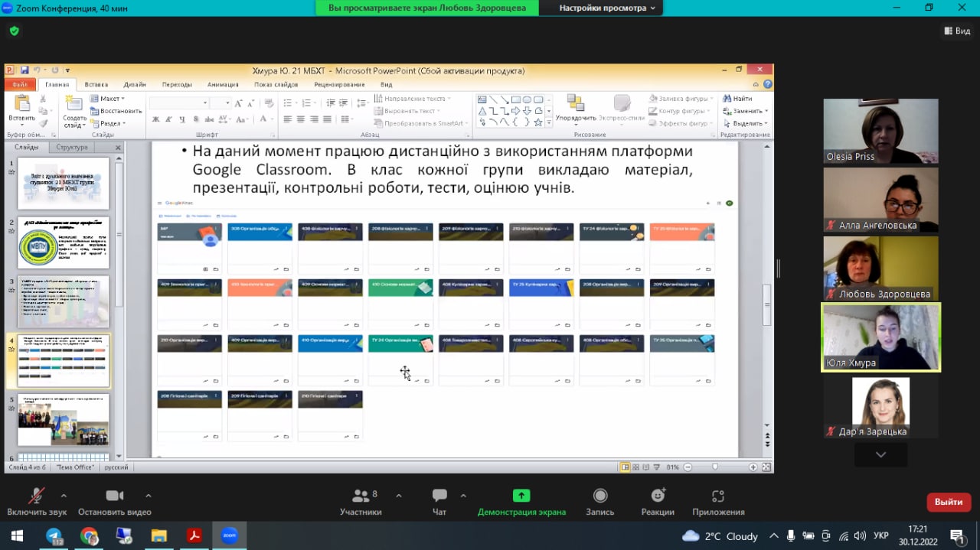The image size is (980, 550).
Task: Open the Анимация ribbon tab
Action: pyautogui.click(x=223, y=85)
